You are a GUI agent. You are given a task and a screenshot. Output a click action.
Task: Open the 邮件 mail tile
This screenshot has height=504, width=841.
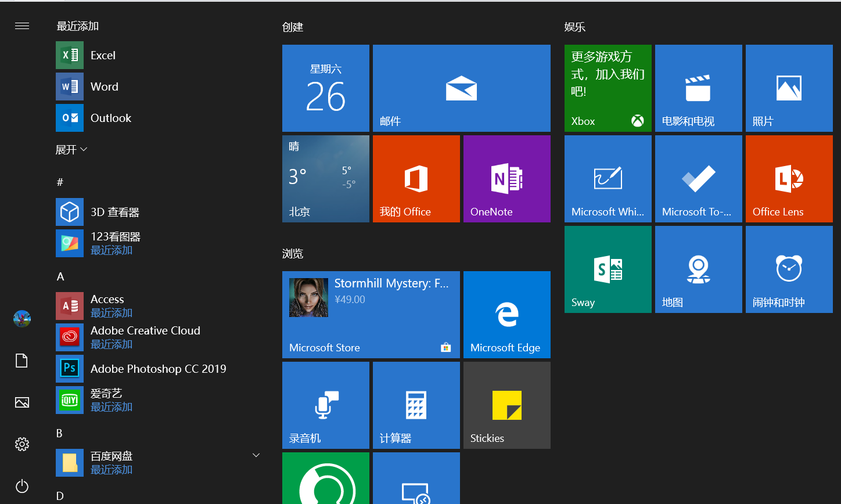pyautogui.click(x=462, y=88)
